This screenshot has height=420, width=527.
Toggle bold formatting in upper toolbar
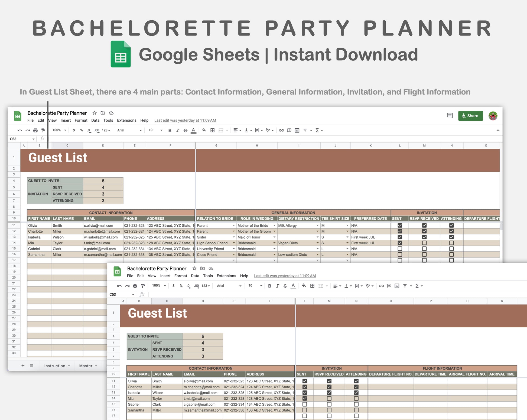coord(170,131)
